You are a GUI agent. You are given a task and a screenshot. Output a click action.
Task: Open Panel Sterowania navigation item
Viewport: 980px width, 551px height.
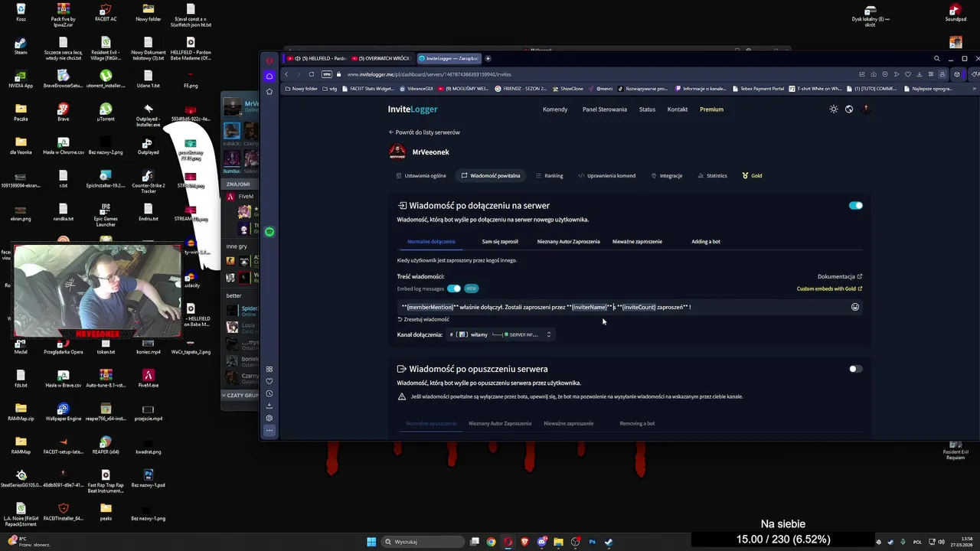click(x=605, y=109)
